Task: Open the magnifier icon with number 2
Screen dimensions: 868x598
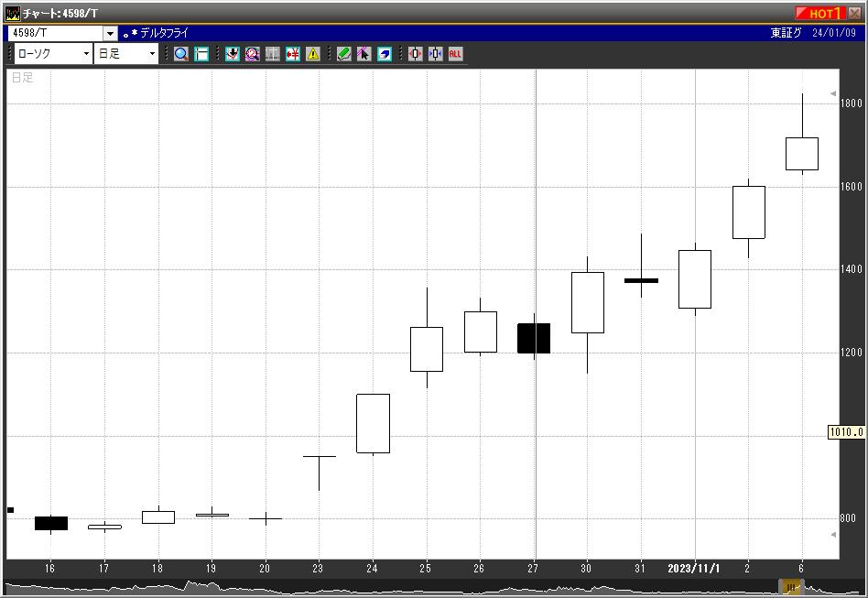Action: tap(253, 54)
